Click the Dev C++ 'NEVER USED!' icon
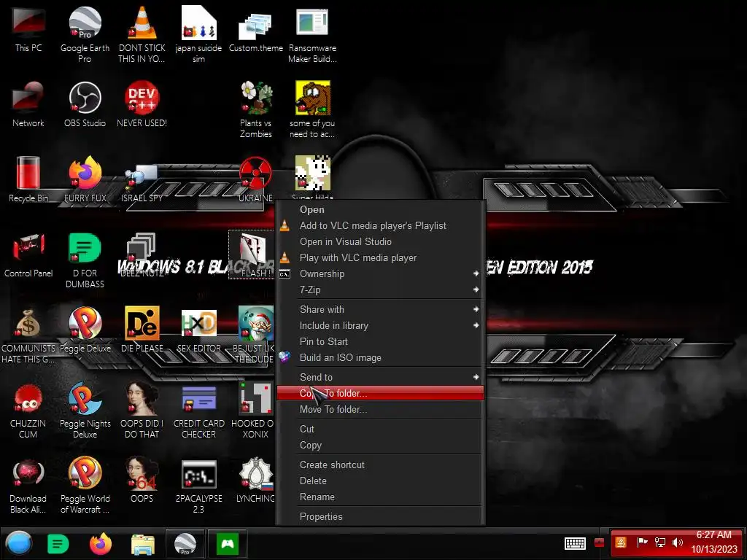747x560 pixels. (x=142, y=104)
